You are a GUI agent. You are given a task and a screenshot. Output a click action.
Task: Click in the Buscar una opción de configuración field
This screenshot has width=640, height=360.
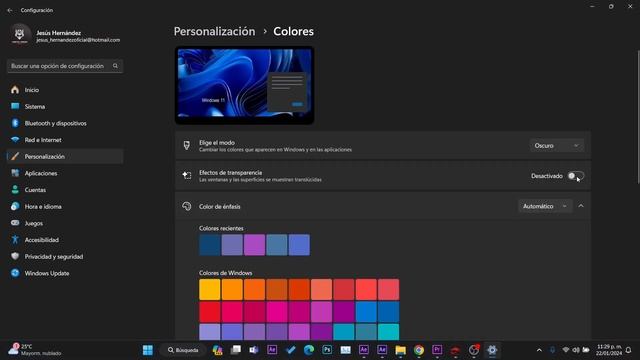tap(65, 66)
